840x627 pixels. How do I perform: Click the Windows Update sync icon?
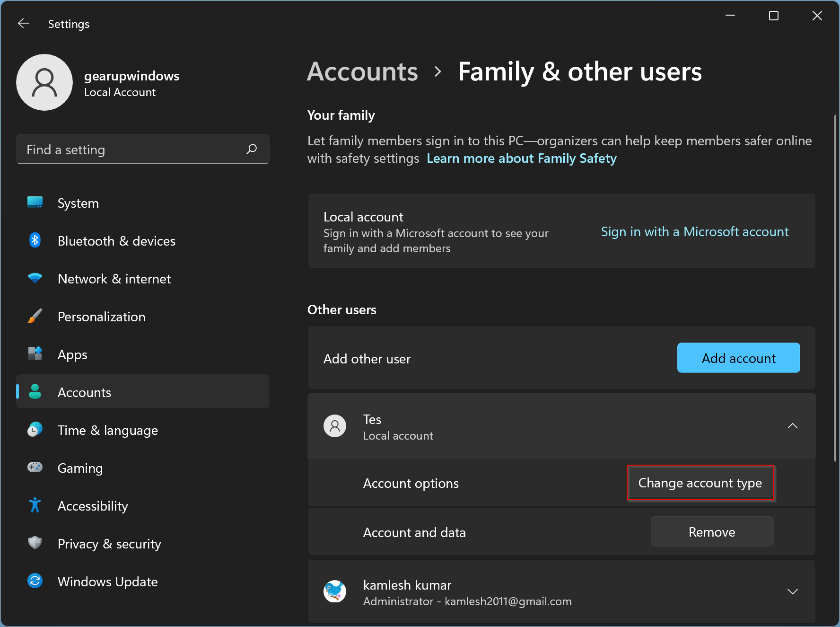pyautogui.click(x=35, y=581)
